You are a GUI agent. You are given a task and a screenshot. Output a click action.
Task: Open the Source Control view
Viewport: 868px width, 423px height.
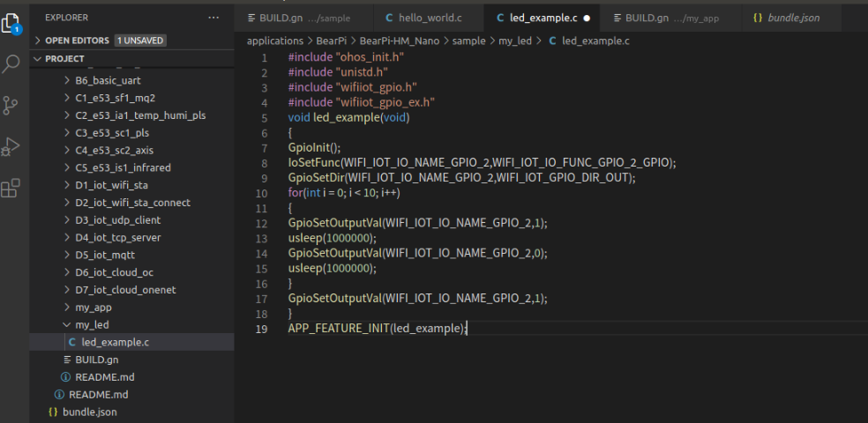[12, 105]
